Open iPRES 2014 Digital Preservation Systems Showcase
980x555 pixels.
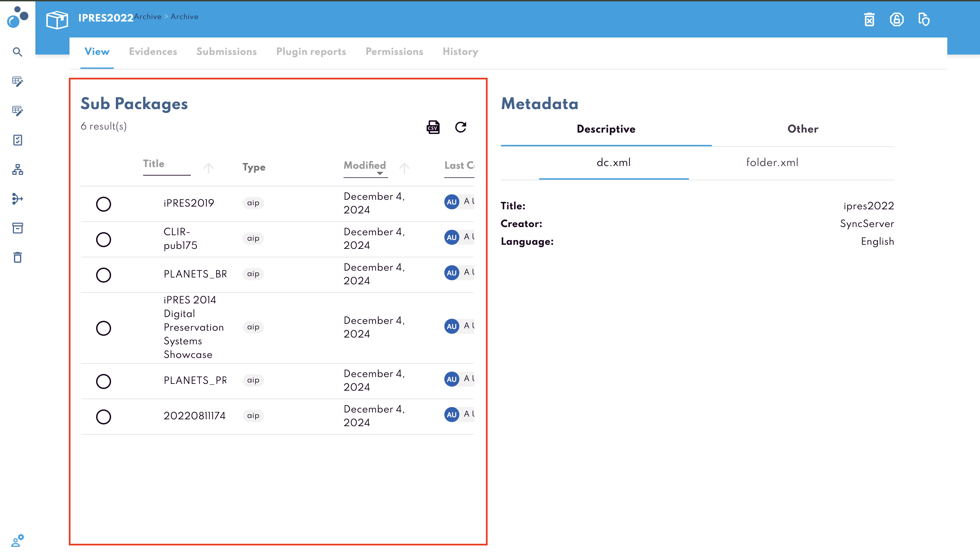click(x=194, y=327)
